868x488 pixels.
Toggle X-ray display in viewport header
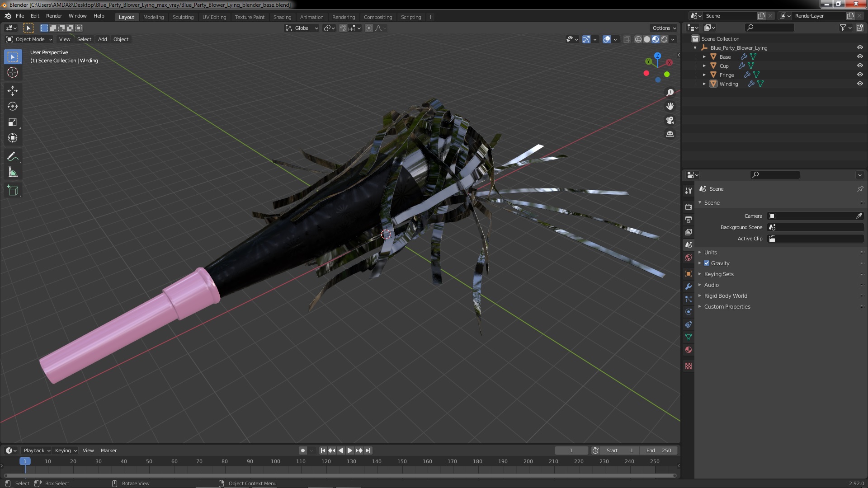pyautogui.click(x=627, y=39)
